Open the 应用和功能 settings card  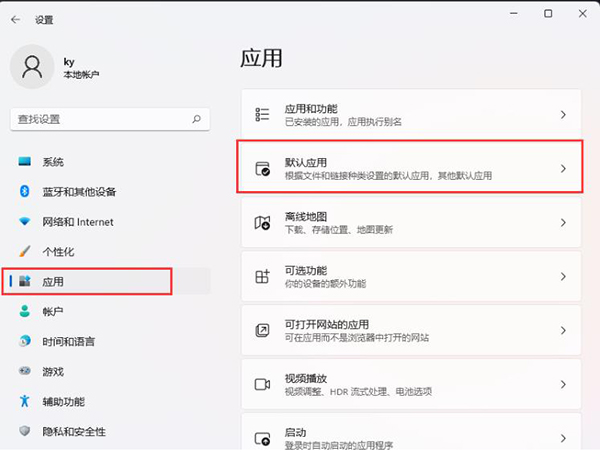(x=411, y=114)
